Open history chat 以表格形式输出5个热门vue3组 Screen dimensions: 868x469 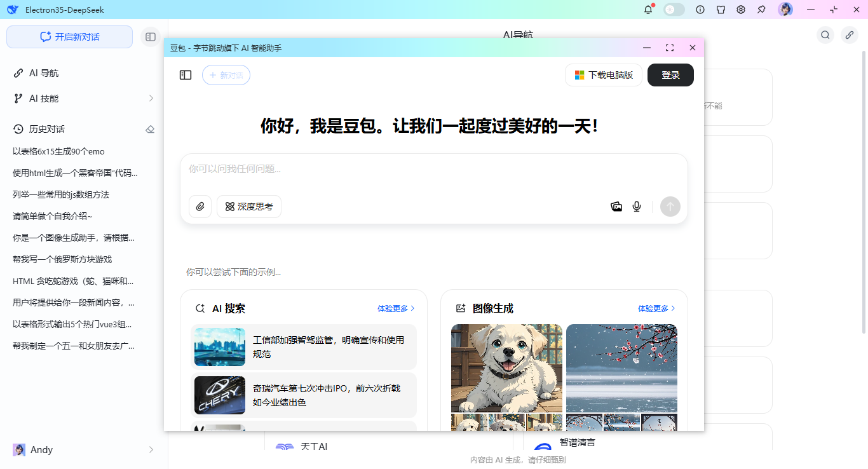point(72,324)
